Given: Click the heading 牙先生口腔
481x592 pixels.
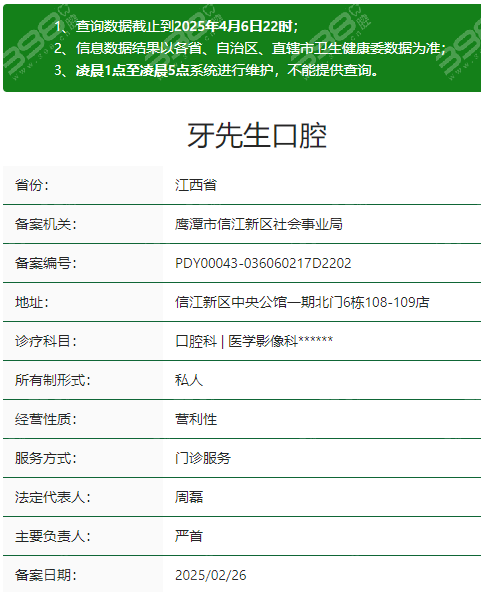Looking at the screenshot, I should (x=257, y=136).
